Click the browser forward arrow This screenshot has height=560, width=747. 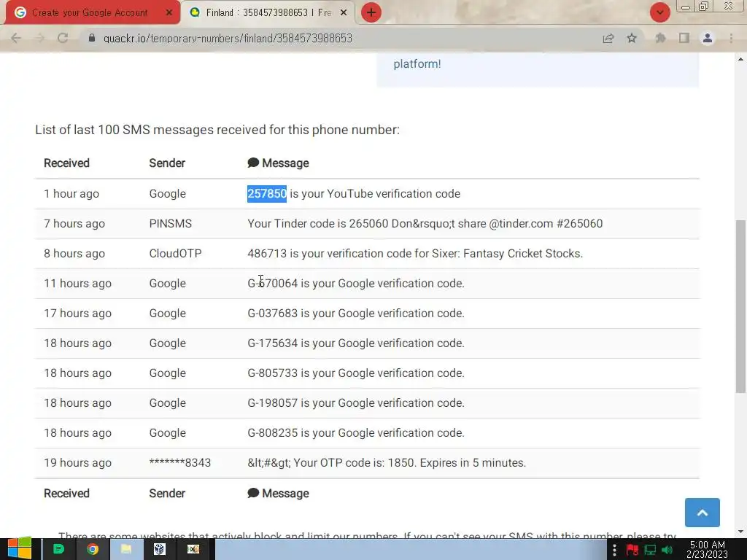39,38
